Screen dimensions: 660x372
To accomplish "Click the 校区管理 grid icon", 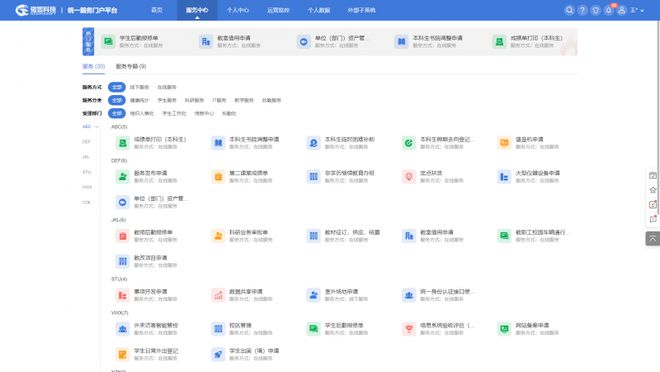I will click(x=218, y=329).
